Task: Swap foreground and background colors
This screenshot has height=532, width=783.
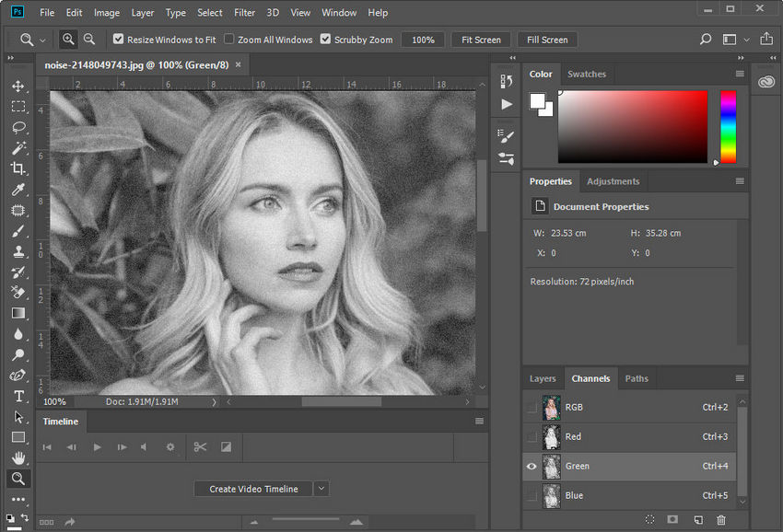Action: click(25, 517)
